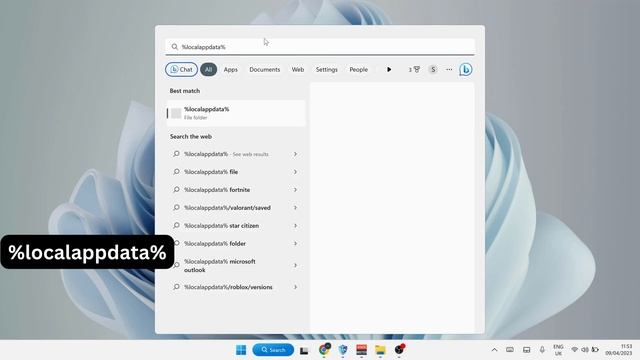Switch to the Web filter

pos(298,69)
